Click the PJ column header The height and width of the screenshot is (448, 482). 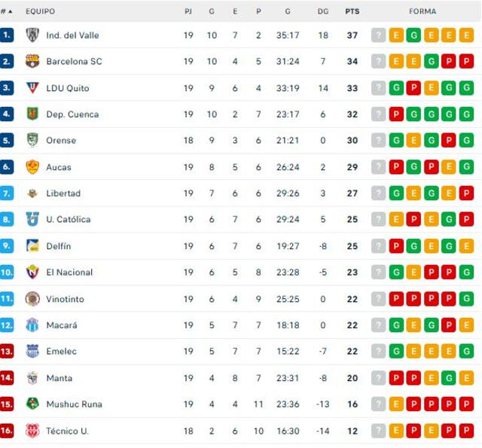tap(188, 11)
